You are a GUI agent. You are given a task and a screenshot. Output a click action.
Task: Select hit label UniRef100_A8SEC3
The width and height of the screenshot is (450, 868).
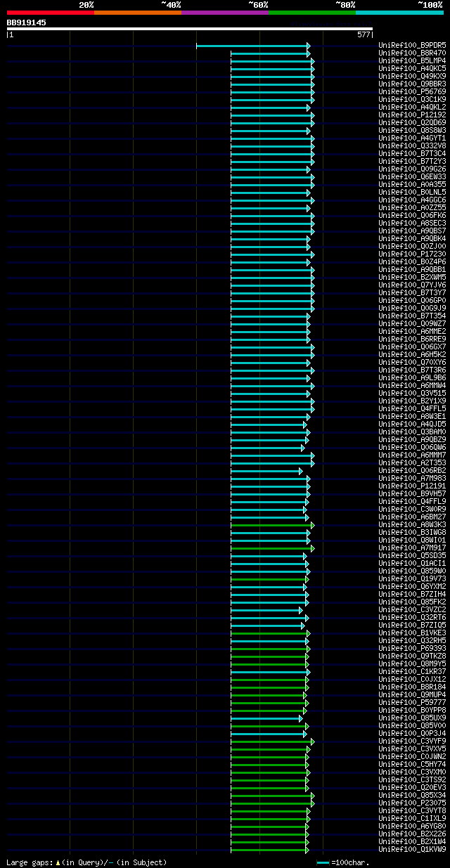tap(412, 223)
